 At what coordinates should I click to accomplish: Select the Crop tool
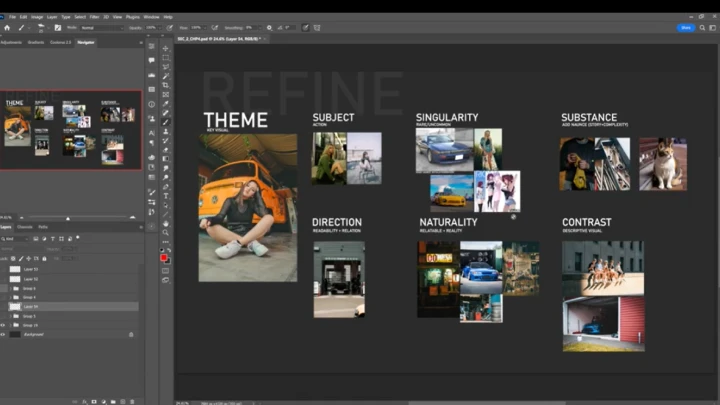[x=166, y=85]
